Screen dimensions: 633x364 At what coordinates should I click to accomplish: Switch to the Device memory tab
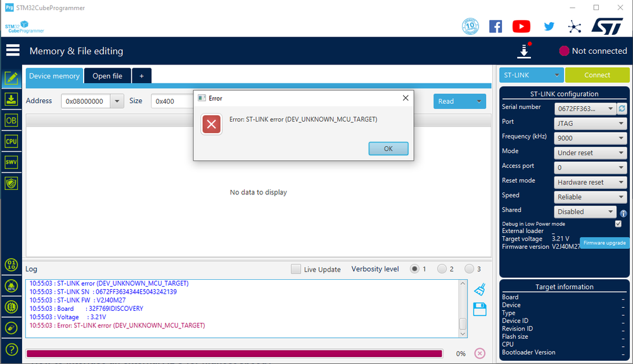tap(54, 76)
